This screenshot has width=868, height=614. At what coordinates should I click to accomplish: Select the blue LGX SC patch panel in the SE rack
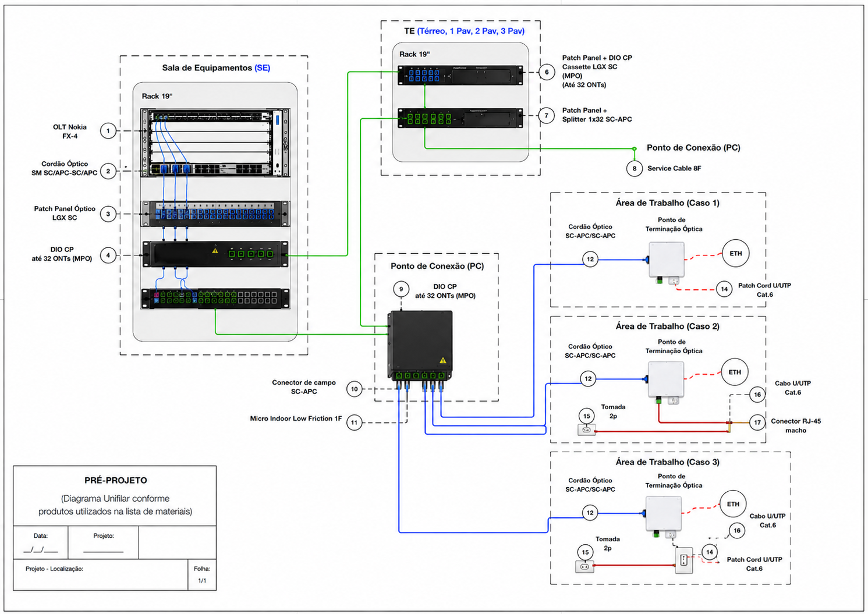215,214
